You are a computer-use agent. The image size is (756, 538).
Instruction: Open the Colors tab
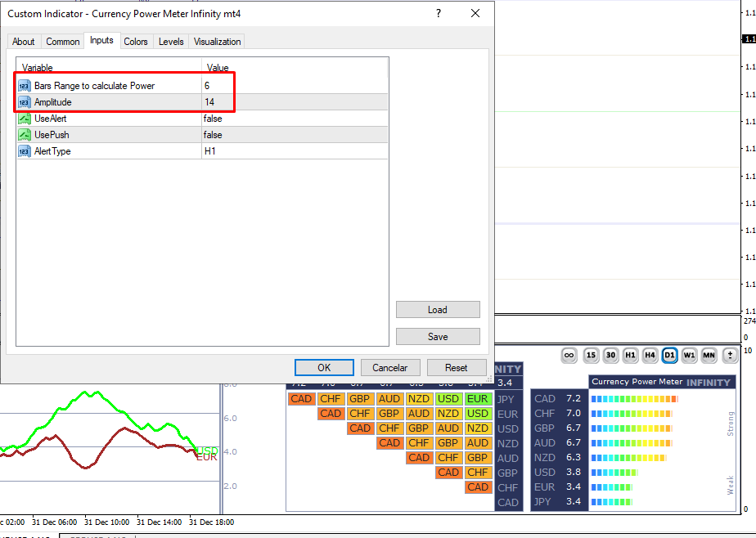tap(136, 42)
